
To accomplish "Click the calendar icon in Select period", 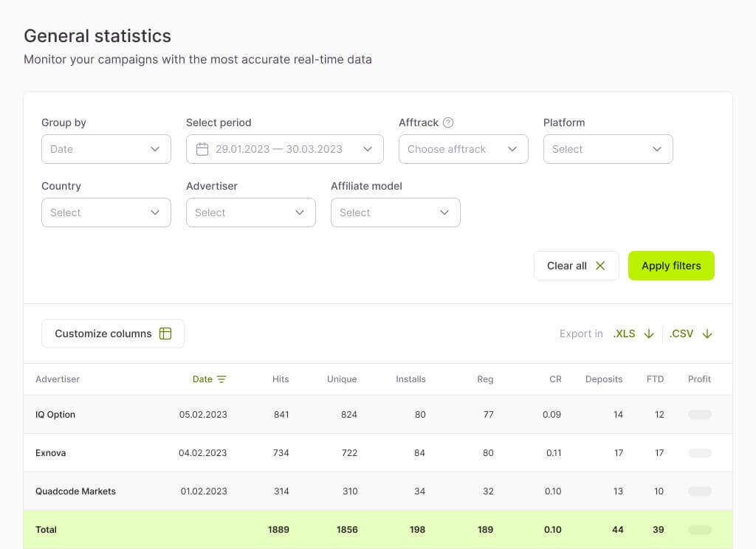I will (202, 149).
